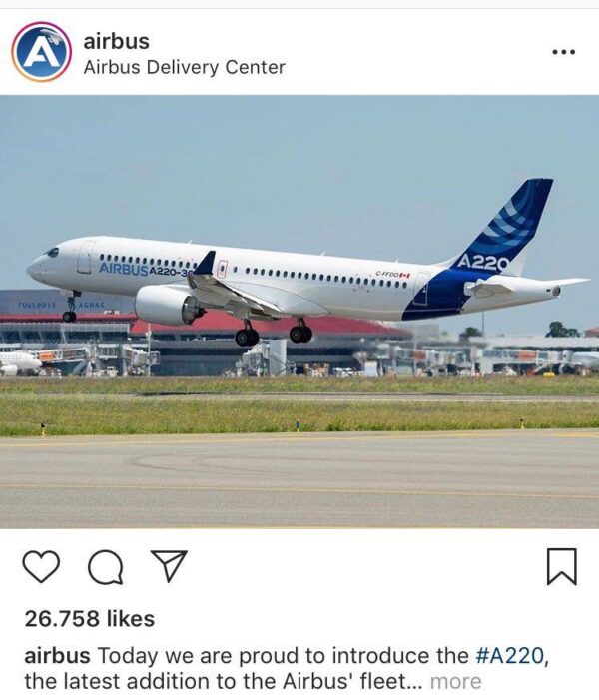This screenshot has height=700, width=599.
Task: Tap the runway area of the photo
Action: click(299, 480)
